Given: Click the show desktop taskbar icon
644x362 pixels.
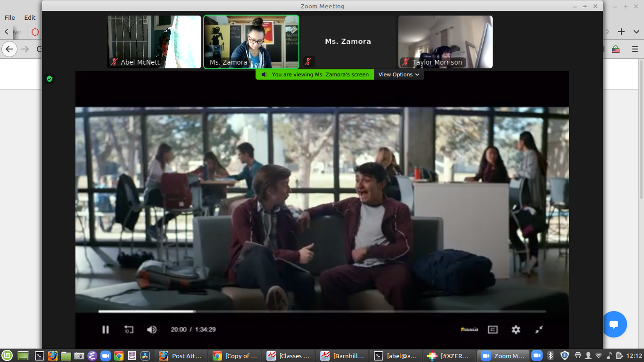Looking at the screenshot, I should (x=23, y=356).
